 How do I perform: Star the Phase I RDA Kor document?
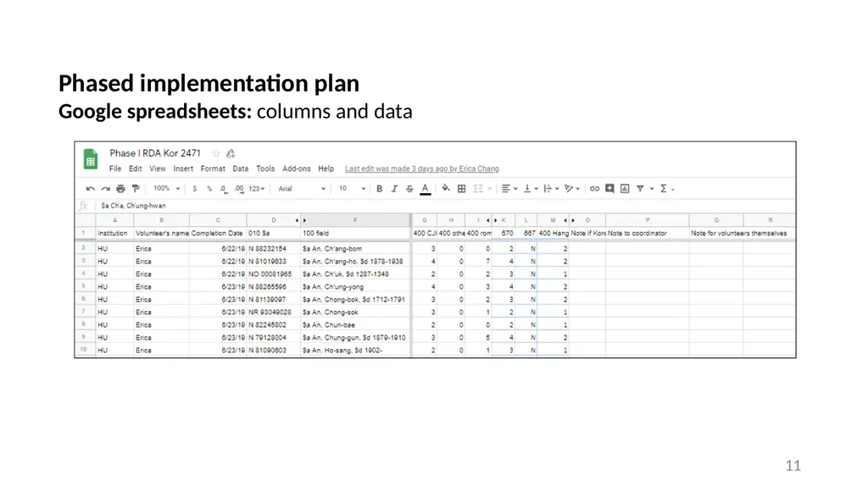tap(216, 153)
